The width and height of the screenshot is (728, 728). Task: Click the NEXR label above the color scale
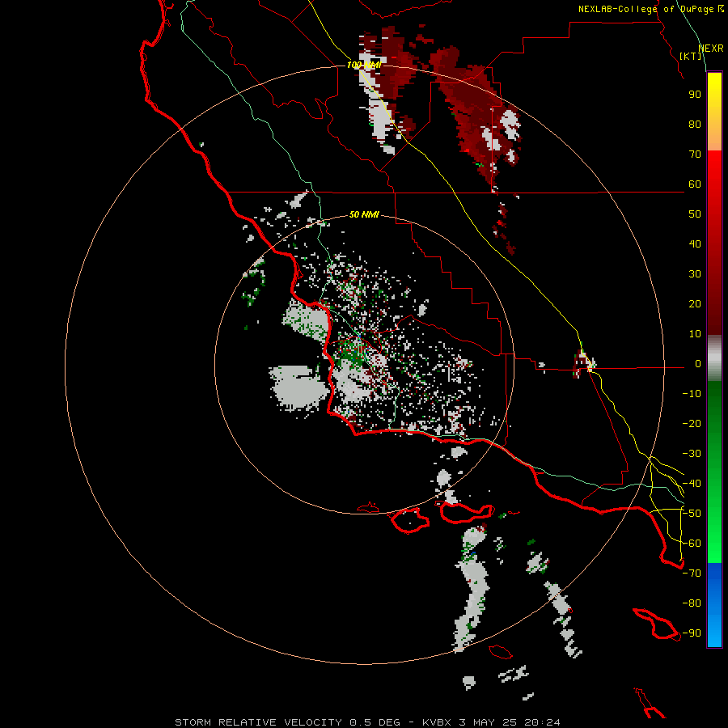pos(711,49)
